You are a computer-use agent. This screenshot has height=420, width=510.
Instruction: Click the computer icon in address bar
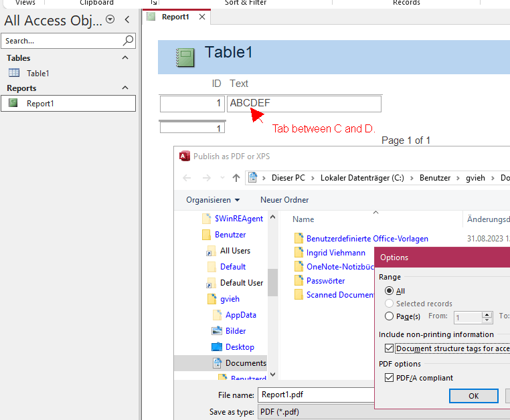pyautogui.click(x=253, y=178)
